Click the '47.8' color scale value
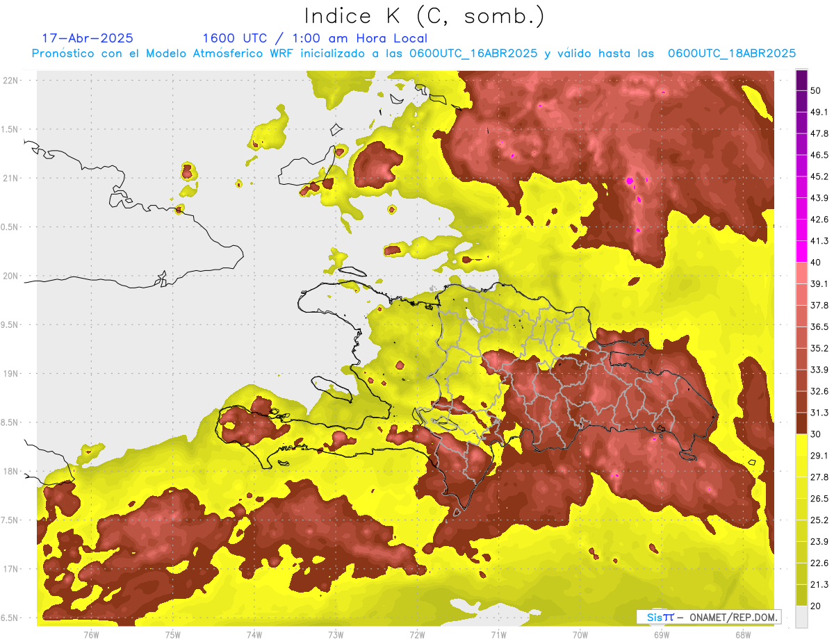The image size is (834, 644). (819, 133)
